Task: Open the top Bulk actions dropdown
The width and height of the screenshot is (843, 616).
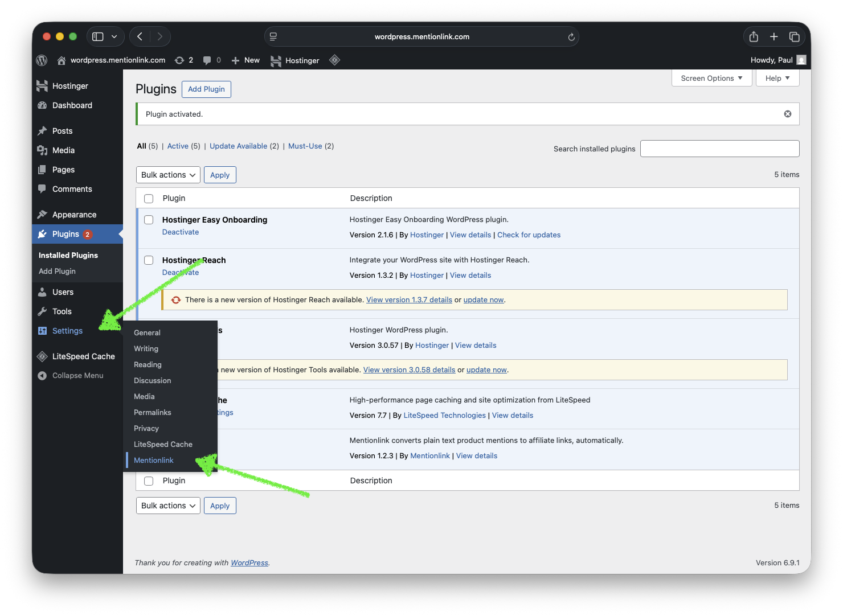Action: [168, 175]
